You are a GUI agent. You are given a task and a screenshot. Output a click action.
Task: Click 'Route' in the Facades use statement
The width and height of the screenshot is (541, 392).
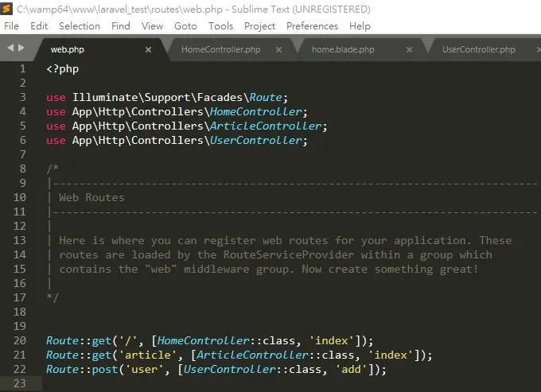click(x=266, y=98)
